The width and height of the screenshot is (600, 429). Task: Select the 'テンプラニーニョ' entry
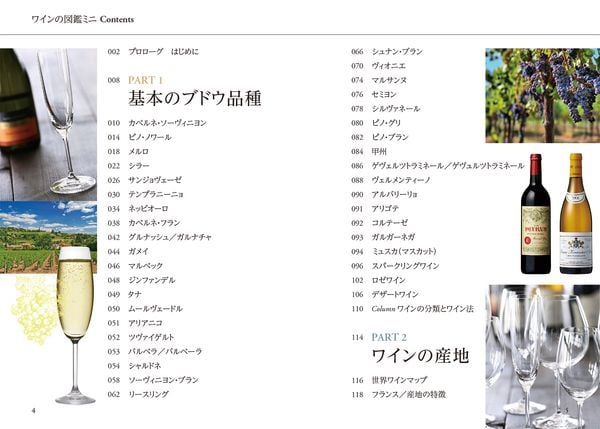click(x=145, y=194)
